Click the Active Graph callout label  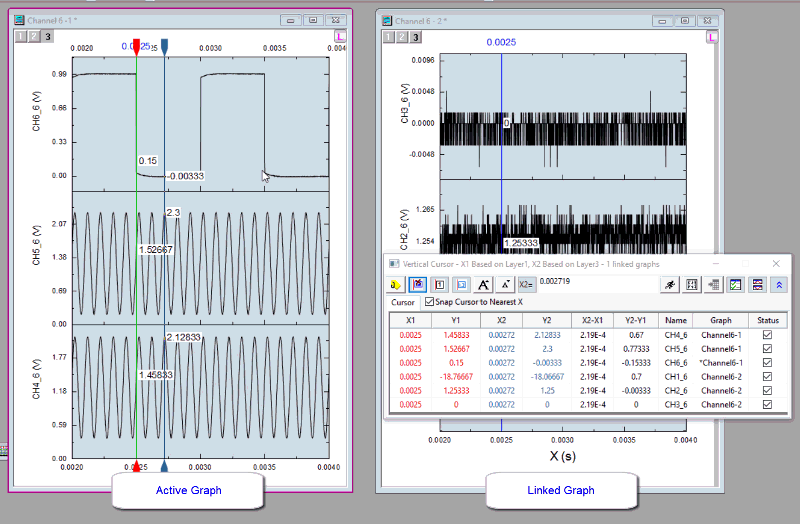pos(188,490)
